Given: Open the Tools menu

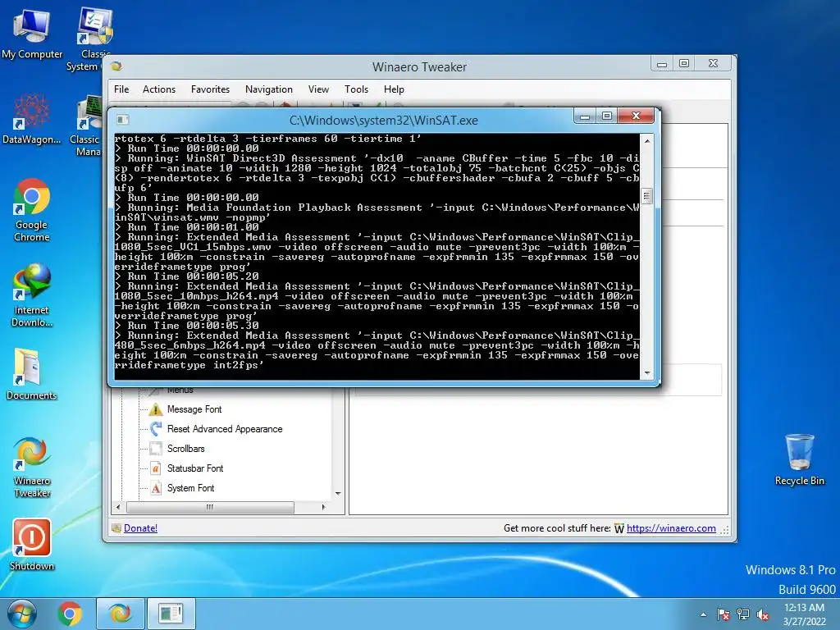Looking at the screenshot, I should [356, 89].
